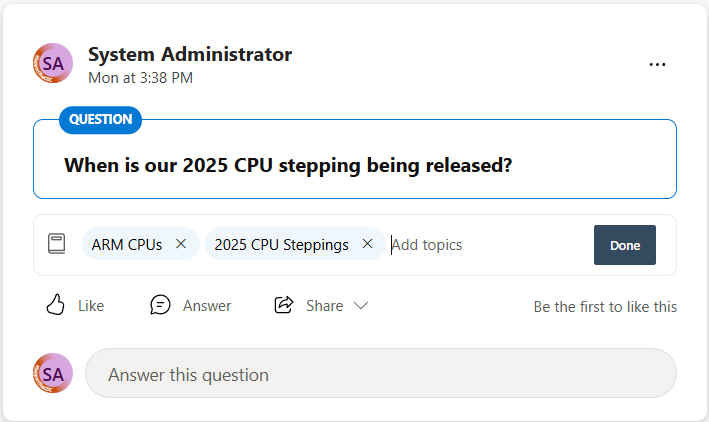Click the Answer speech bubble icon

point(160,305)
